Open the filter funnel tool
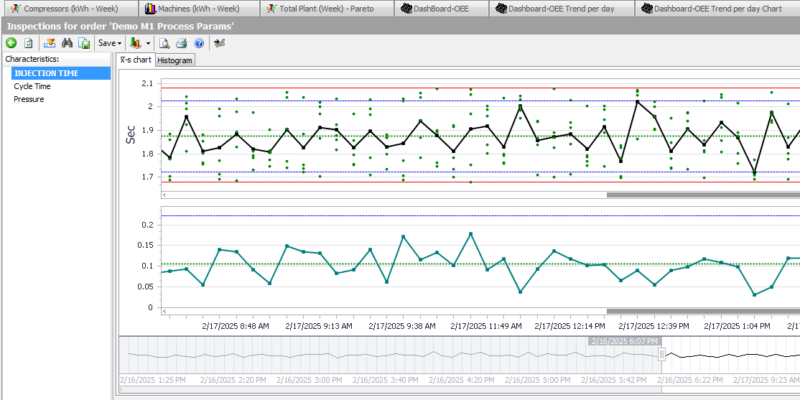Viewport: 800px width, 400px height. coord(49,43)
